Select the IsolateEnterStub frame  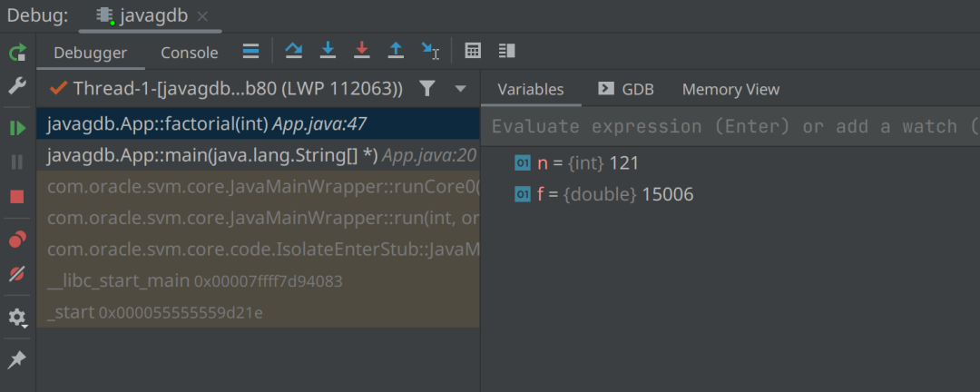point(258,249)
